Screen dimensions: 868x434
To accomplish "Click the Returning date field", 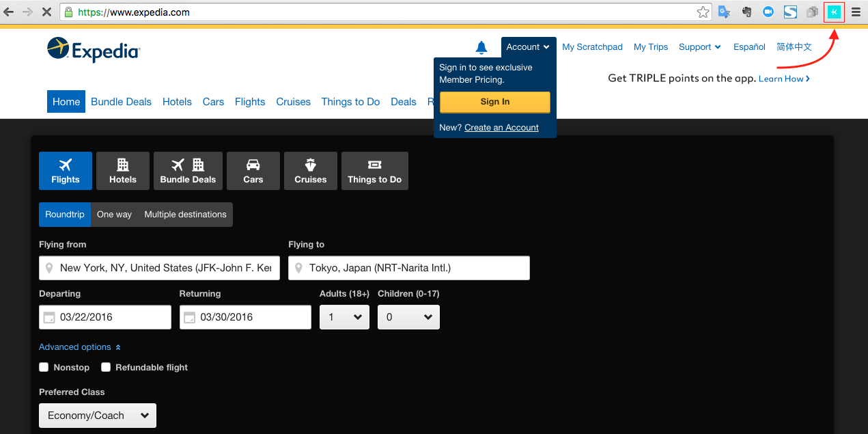I will coord(245,317).
